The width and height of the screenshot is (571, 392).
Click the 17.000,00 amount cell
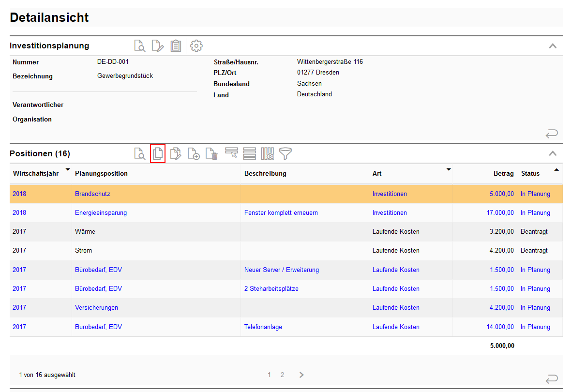[500, 213]
